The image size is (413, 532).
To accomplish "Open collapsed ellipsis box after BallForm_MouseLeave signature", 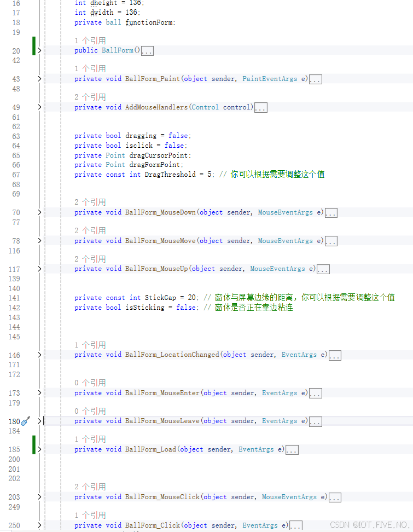I will [x=315, y=422].
